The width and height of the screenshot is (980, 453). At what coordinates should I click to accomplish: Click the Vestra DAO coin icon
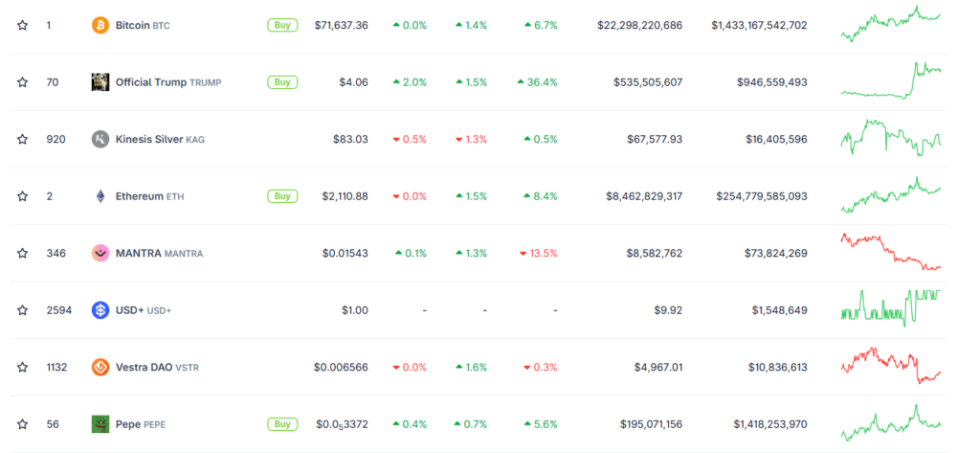click(100, 367)
